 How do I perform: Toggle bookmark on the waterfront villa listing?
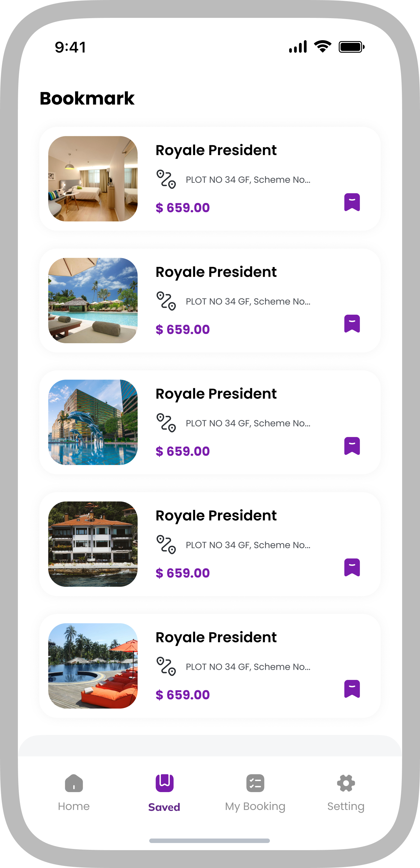coord(352,567)
